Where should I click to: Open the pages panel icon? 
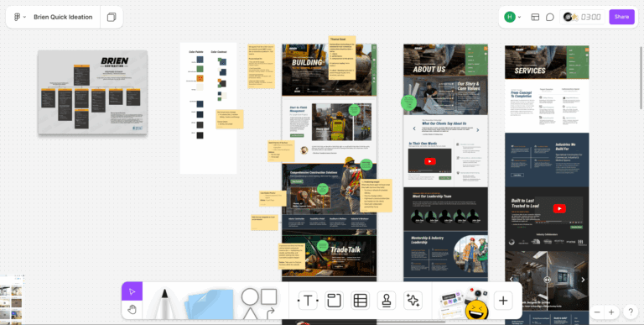(x=112, y=17)
